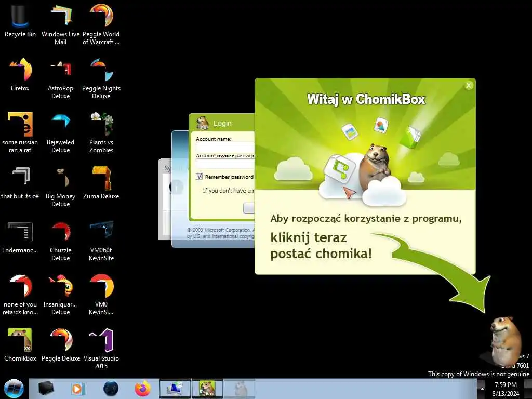The height and width of the screenshot is (399, 532).
Task: Switch to ChomikBox taskbar button
Action: pyautogui.click(x=207, y=389)
